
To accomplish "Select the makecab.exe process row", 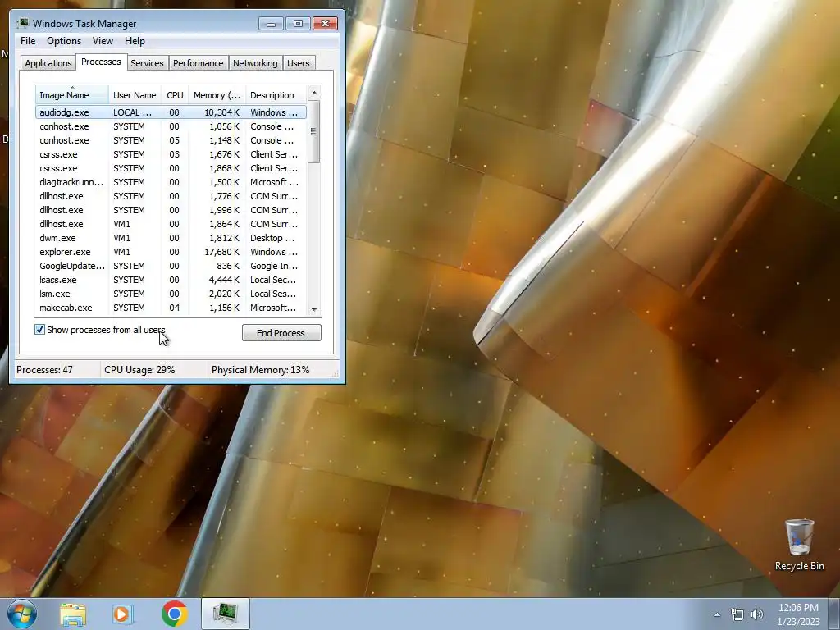I will click(171, 308).
